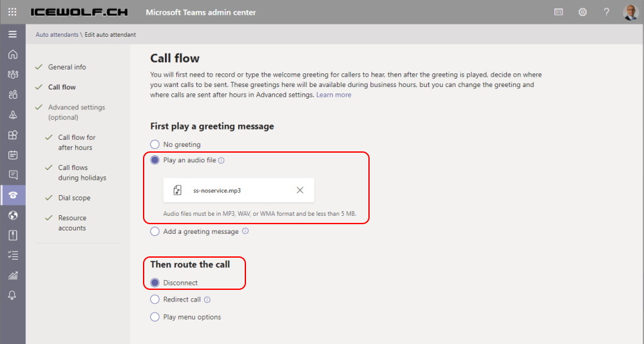The image size is (644, 344).
Task: Go to Call flow for after hours
Action: (x=77, y=142)
